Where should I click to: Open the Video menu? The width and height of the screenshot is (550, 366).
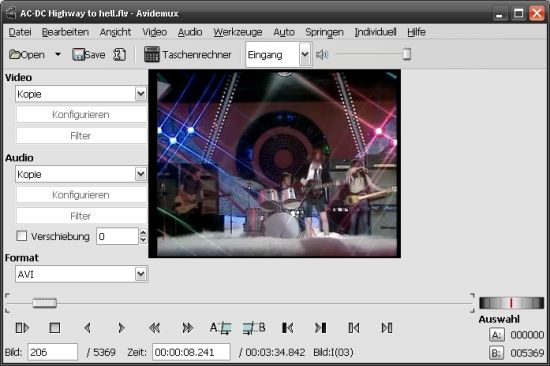tap(155, 32)
